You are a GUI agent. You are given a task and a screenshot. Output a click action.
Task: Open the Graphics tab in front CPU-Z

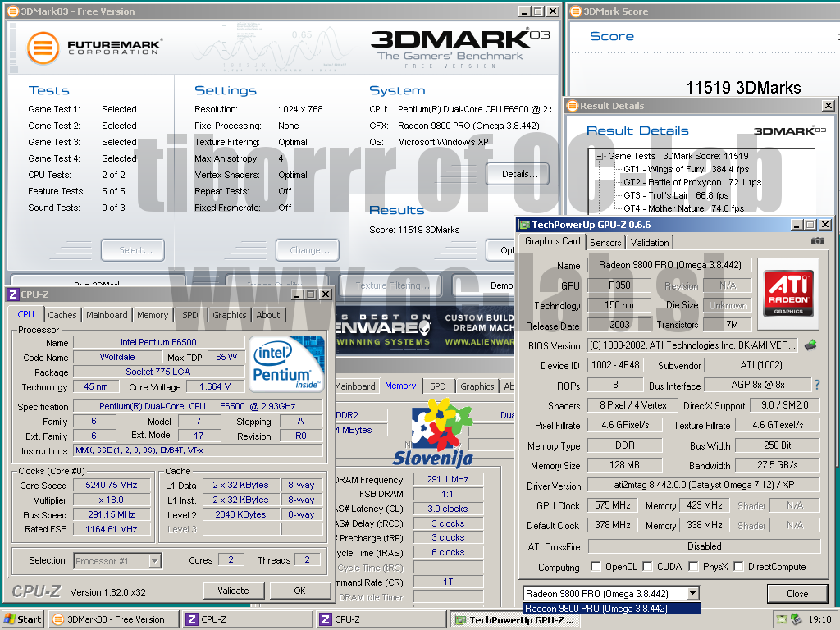[230, 315]
